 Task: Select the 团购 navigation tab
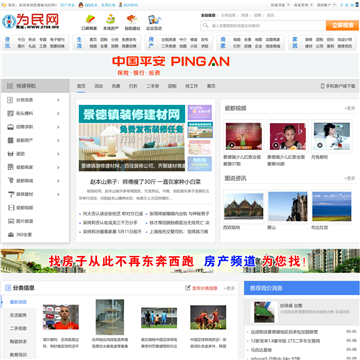(x=172, y=86)
